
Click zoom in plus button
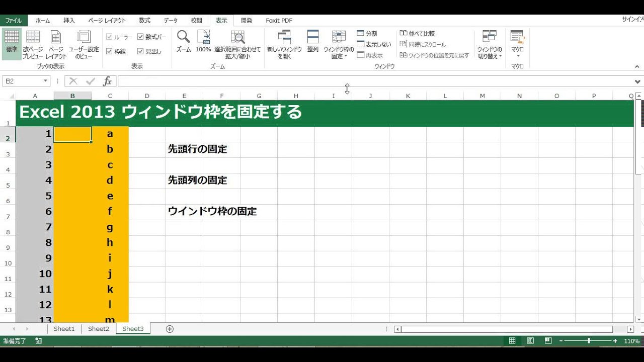coord(615,341)
